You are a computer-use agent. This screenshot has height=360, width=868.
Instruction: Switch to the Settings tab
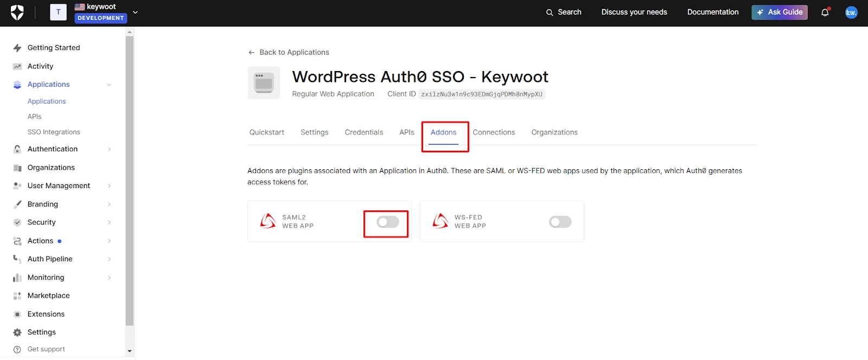315,132
